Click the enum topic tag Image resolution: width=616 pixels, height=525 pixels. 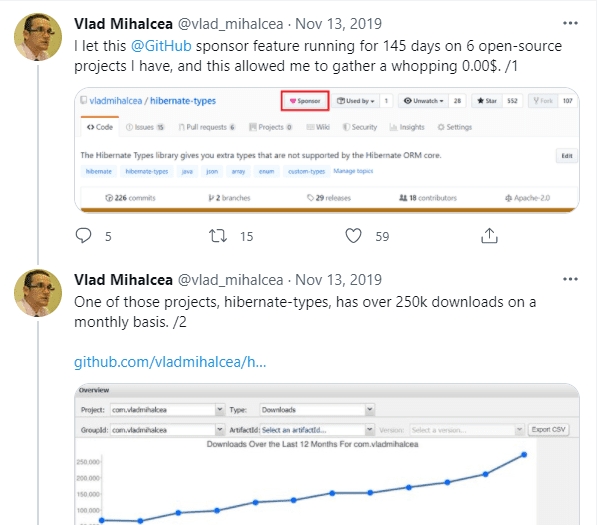pyautogui.click(x=266, y=171)
